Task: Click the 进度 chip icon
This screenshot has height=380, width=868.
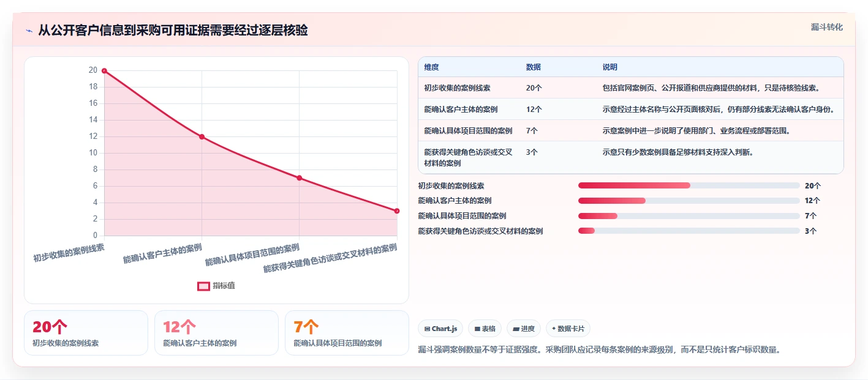Action: tap(516, 329)
